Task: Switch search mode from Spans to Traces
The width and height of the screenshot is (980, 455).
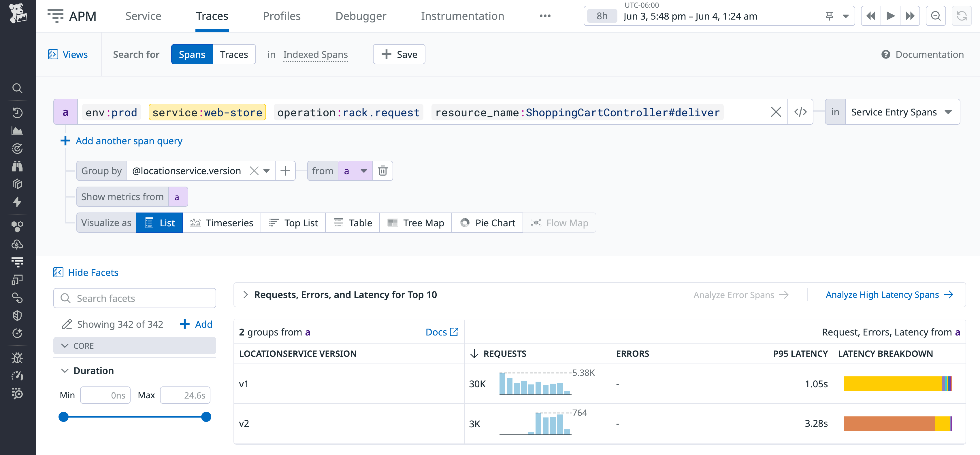Action: coord(234,54)
